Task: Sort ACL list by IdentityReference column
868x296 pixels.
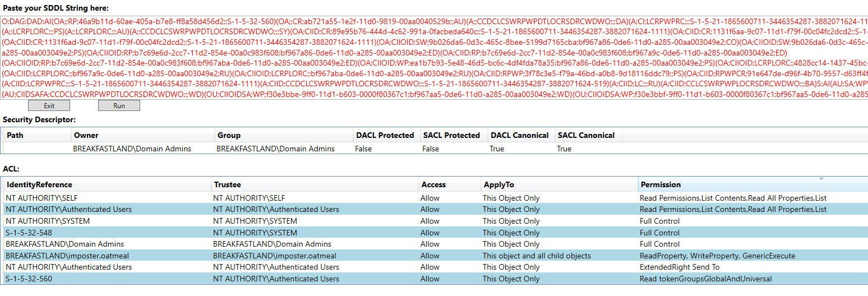Action: click(39, 184)
